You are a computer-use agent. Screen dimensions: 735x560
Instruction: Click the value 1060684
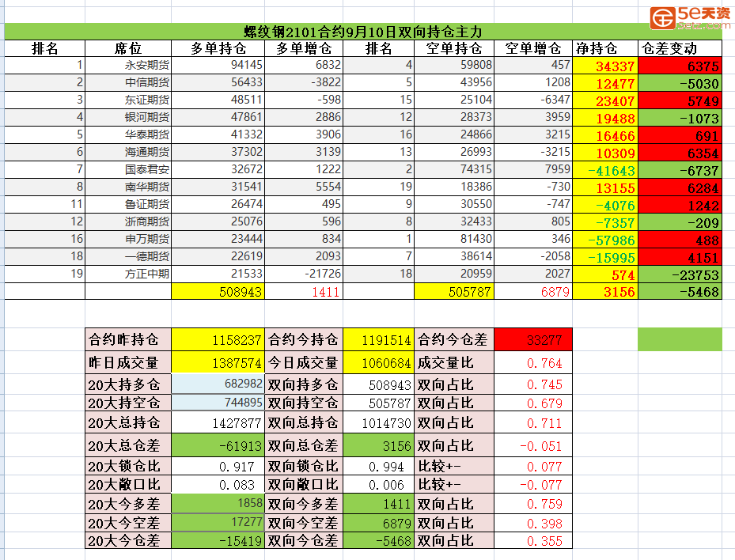pyautogui.click(x=379, y=362)
